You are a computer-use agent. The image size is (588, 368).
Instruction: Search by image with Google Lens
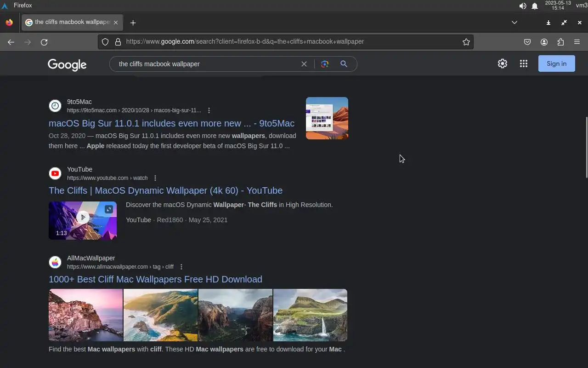(x=325, y=64)
